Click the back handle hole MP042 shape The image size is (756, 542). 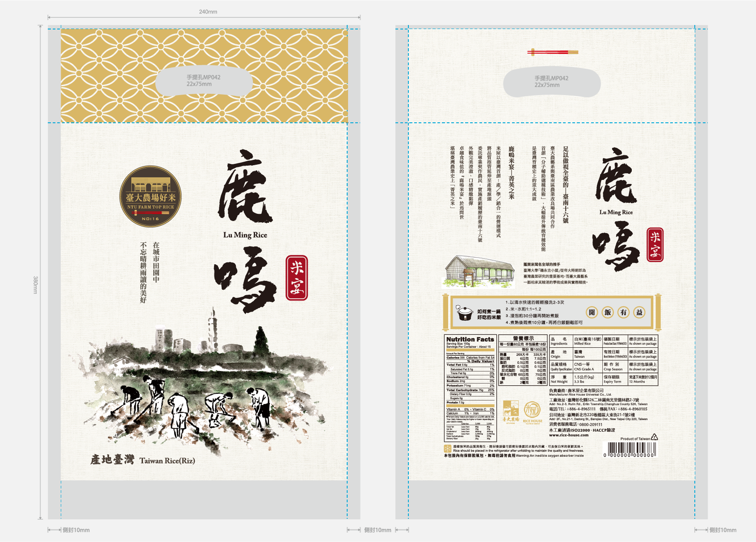[552, 82]
